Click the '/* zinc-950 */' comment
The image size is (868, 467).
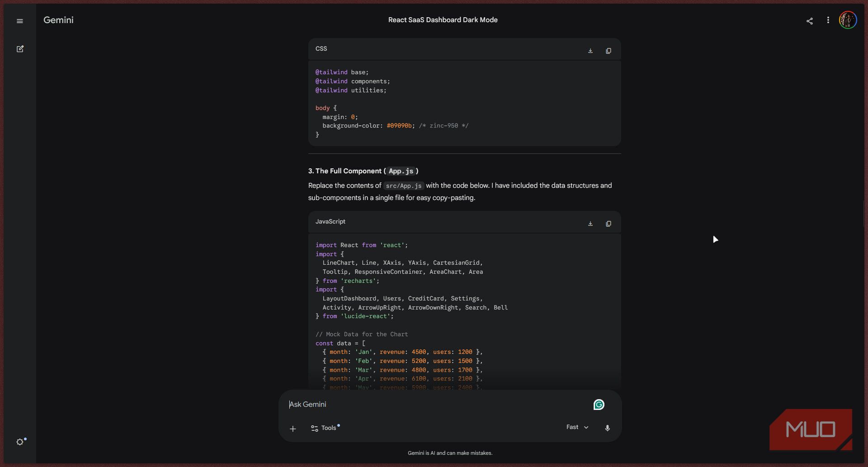pyautogui.click(x=443, y=126)
